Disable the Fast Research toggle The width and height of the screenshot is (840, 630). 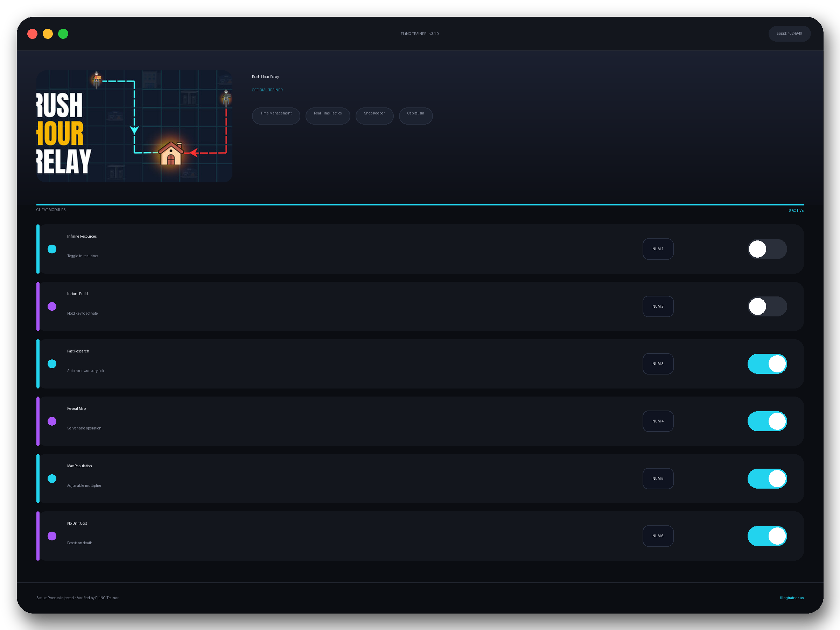tap(767, 364)
